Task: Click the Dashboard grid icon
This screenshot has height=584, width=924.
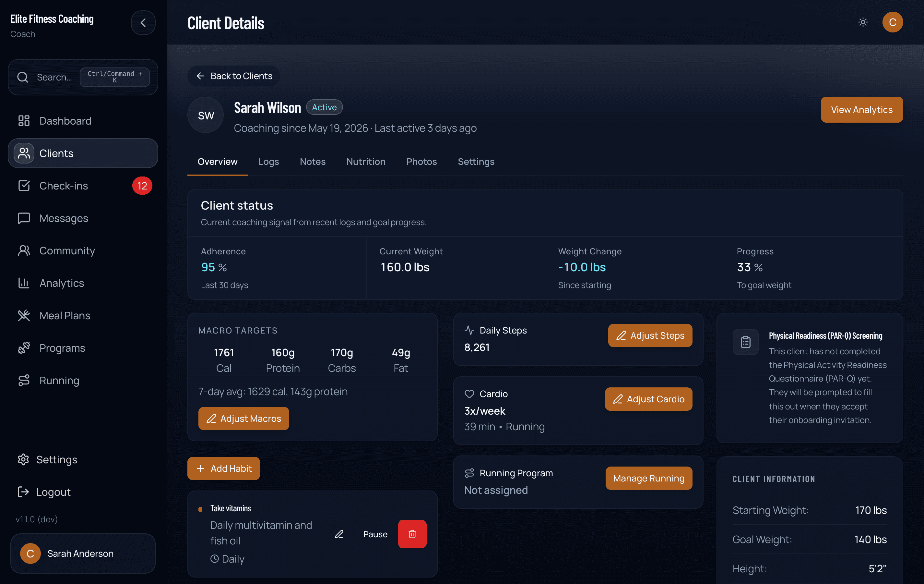Action: coord(24,121)
